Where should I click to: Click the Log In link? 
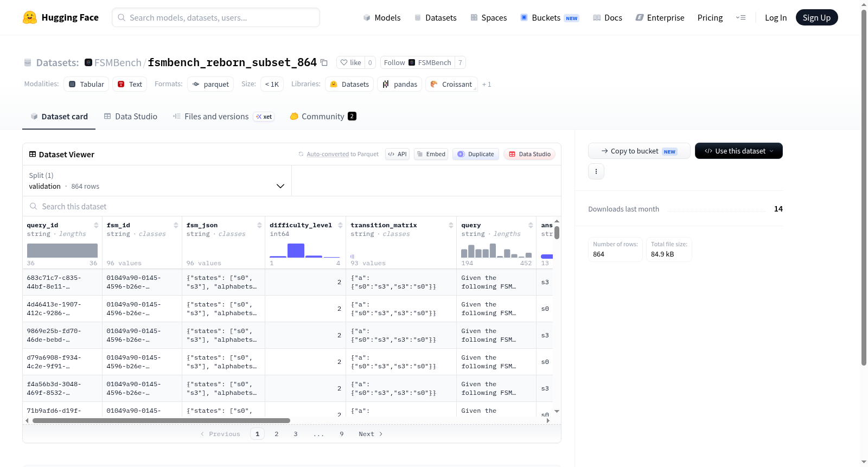776,18
